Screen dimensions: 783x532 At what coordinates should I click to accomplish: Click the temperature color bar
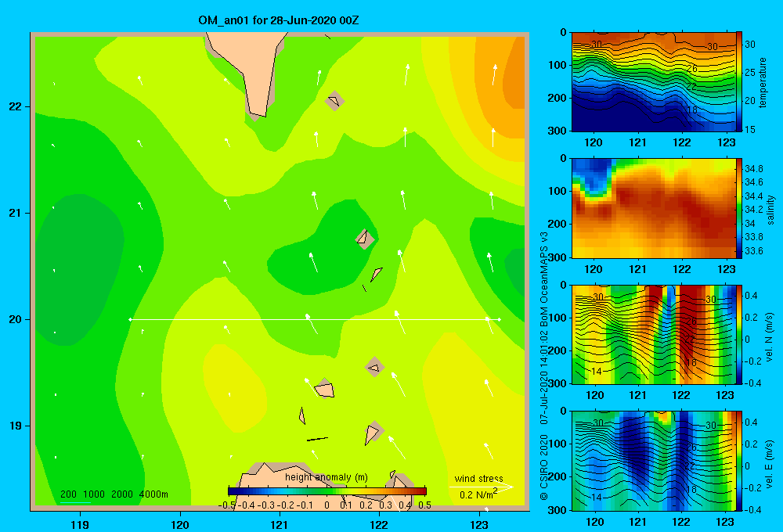point(739,82)
